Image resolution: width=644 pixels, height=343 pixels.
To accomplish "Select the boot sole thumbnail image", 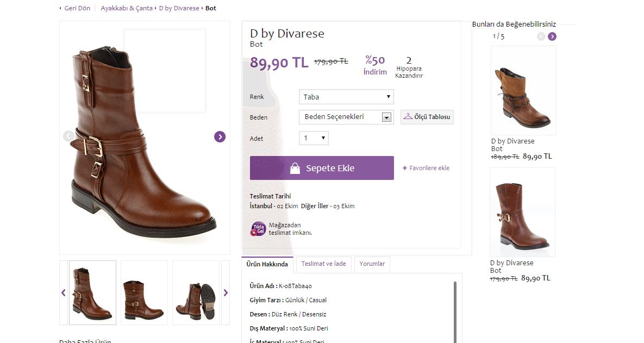I will pos(196,292).
